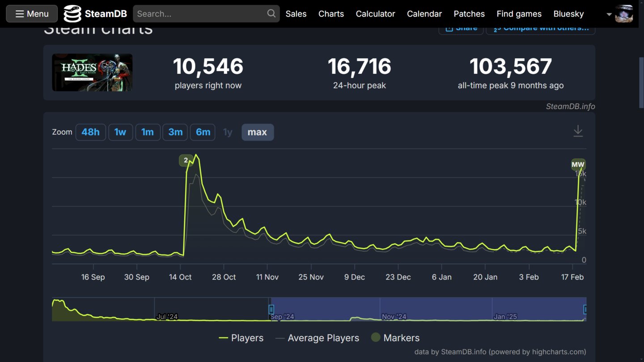Screen dimensions: 644x362
Task: Set chart zoom to 48h
Action: 90,132
